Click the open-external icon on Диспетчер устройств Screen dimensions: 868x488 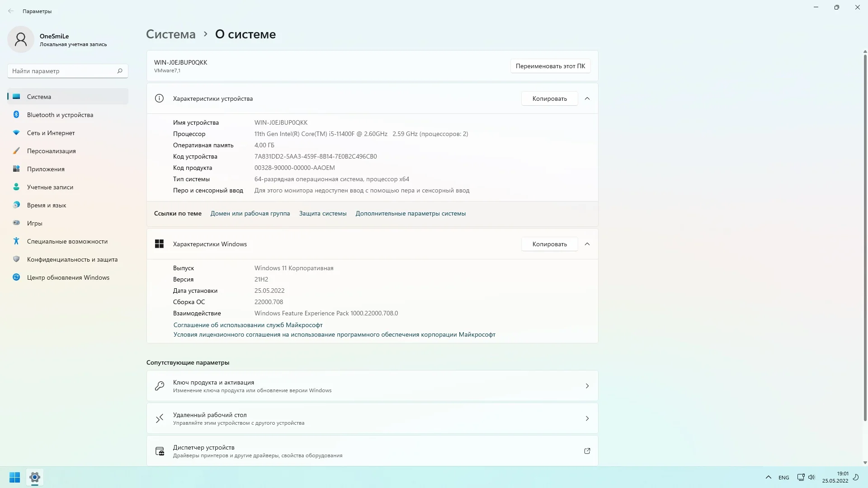coord(587,451)
